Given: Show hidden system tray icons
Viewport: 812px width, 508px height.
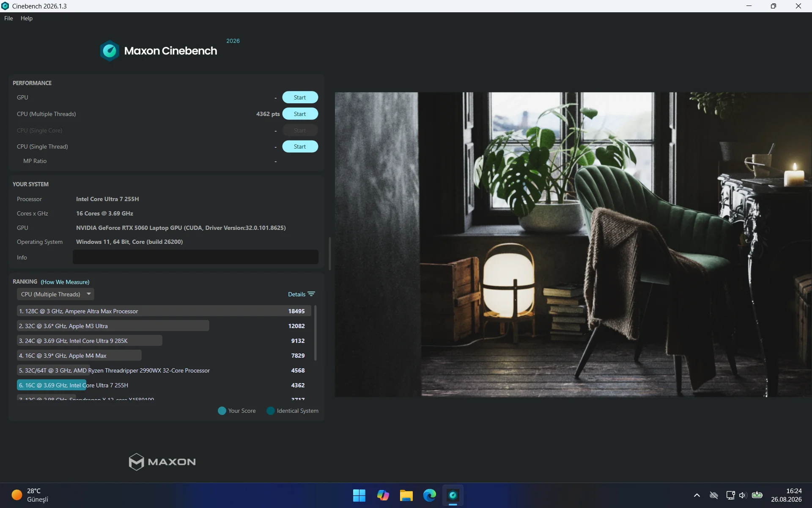Looking at the screenshot, I should tap(697, 495).
